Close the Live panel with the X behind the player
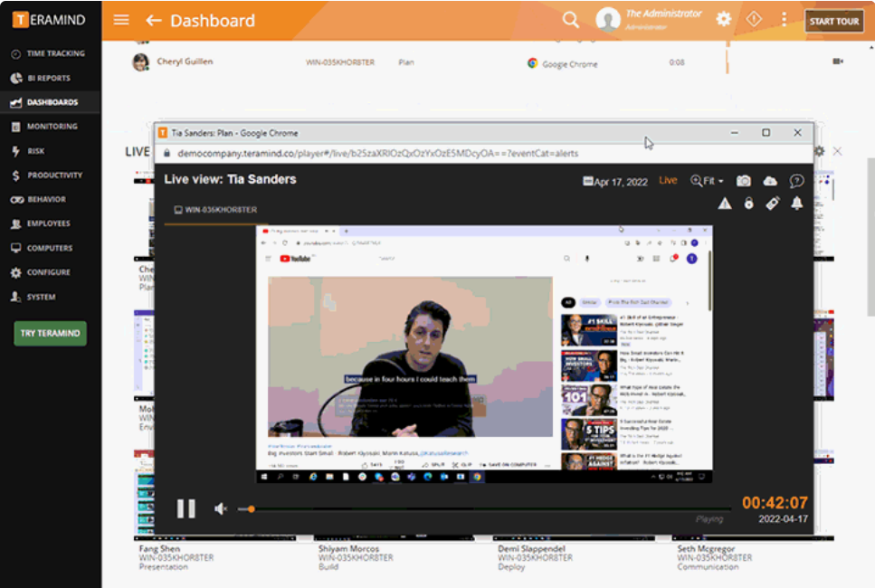Viewport: 875px width, 588px height. point(838,151)
